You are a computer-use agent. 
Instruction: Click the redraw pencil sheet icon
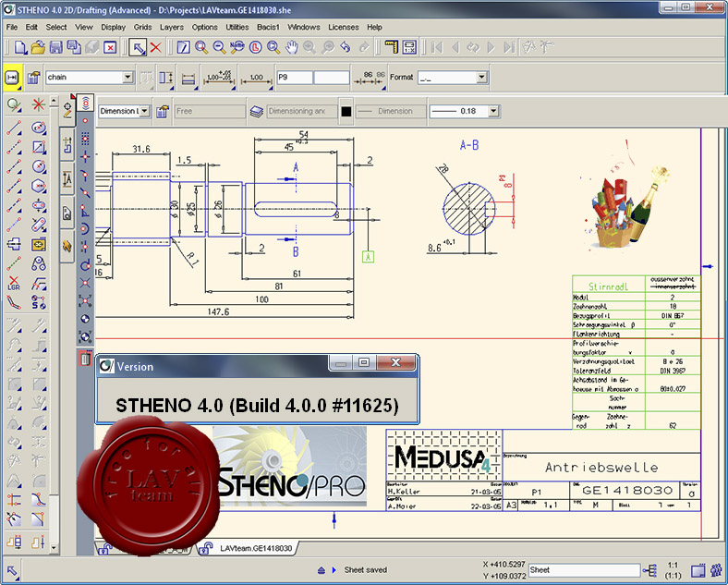[x=184, y=47]
